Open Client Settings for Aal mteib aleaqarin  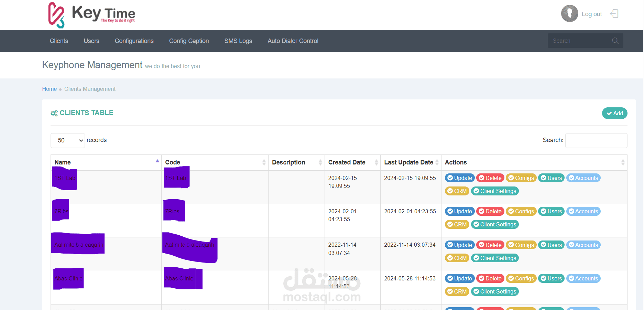tap(495, 258)
